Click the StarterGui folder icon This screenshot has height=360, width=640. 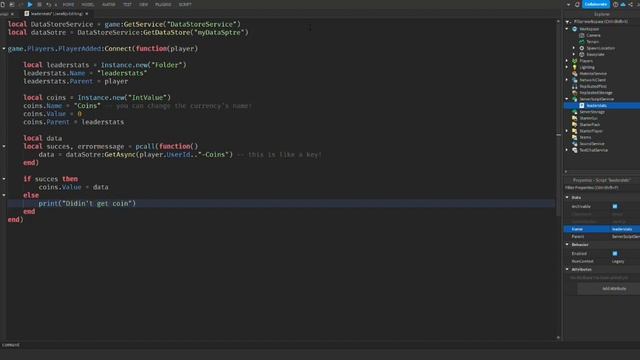pos(575,118)
